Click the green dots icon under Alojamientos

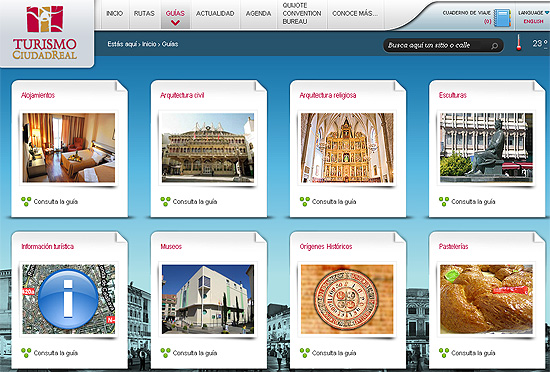(26, 202)
